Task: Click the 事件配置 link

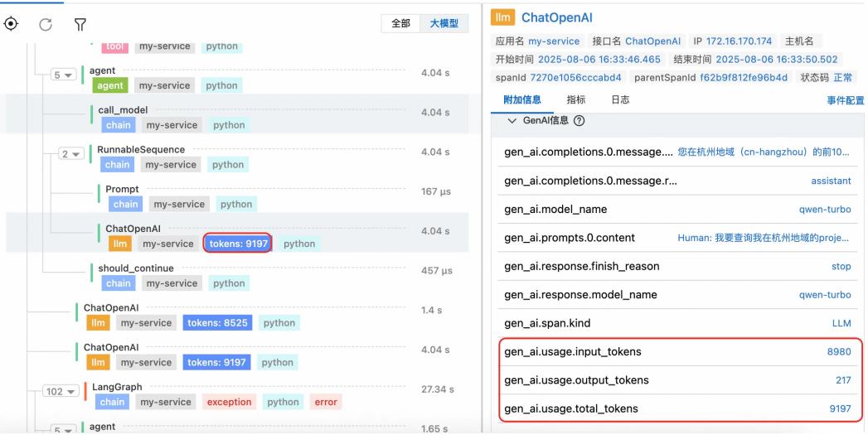Action: tap(845, 100)
